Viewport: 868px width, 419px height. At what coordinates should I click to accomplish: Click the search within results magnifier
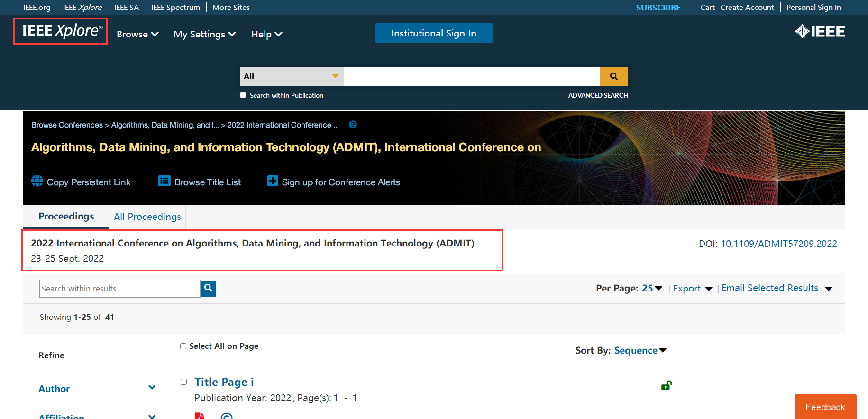[208, 288]
